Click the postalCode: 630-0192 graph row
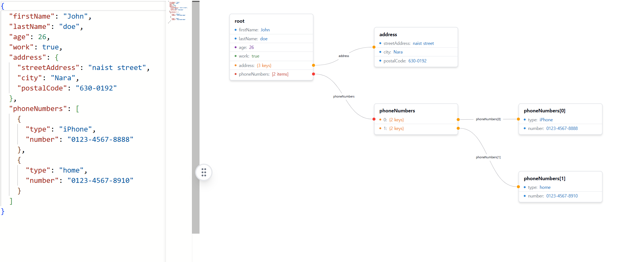Image resolution: width=644 pixels, height=262 pixels. pos(416,61)
